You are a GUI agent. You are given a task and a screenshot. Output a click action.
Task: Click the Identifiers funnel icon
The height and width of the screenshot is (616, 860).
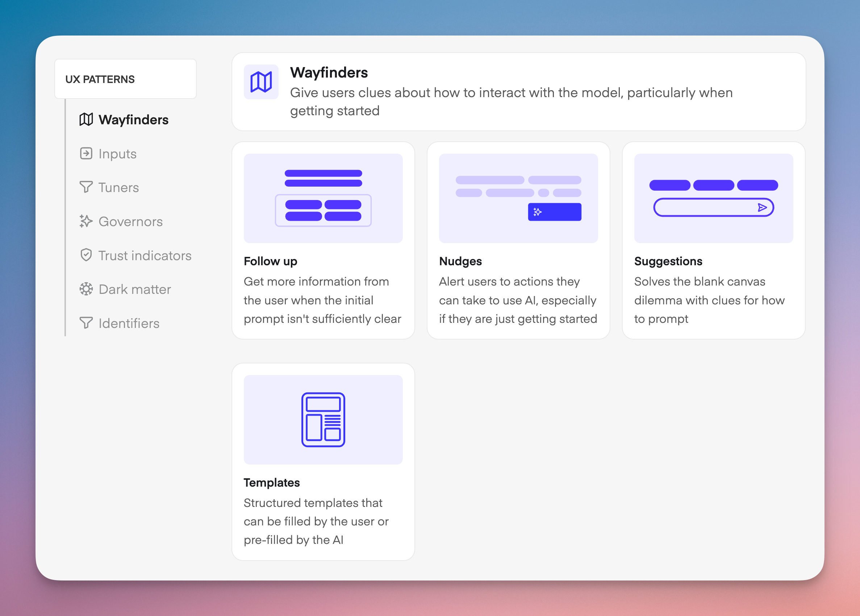86,323
